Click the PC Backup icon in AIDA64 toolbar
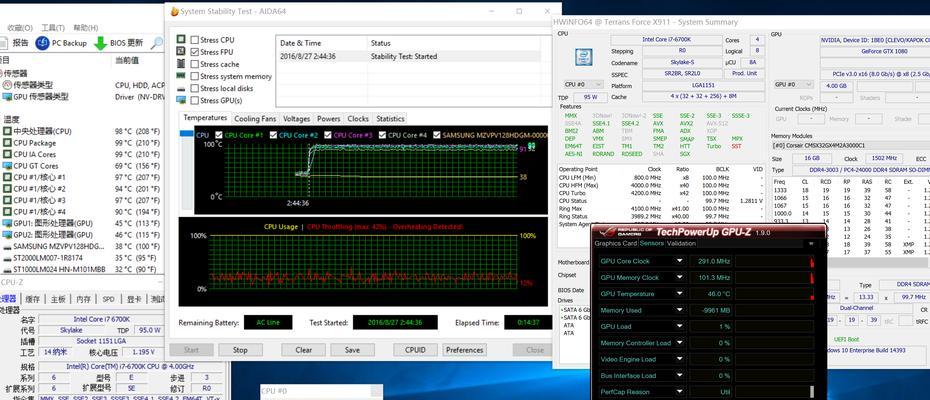 42,43
